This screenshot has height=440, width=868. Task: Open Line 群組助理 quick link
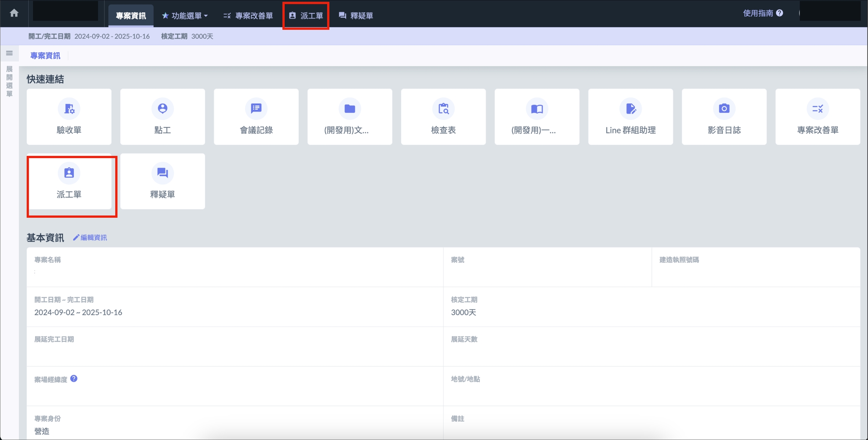630,117
